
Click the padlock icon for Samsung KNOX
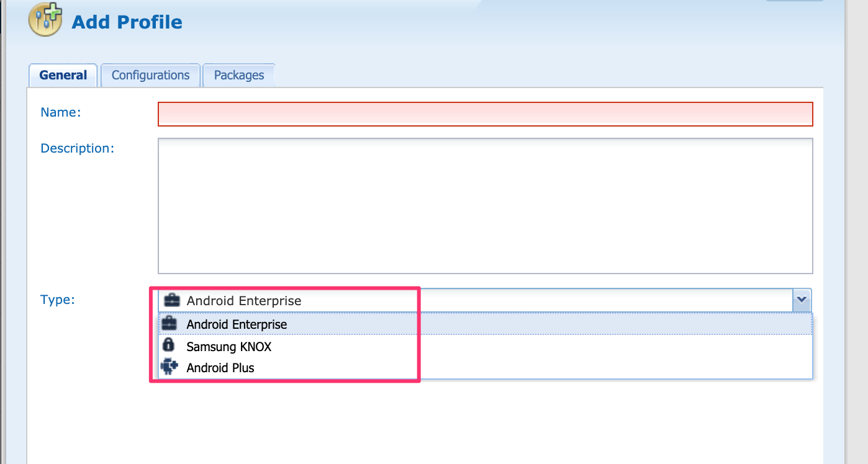pyautogui.click(x=168, y=346)
